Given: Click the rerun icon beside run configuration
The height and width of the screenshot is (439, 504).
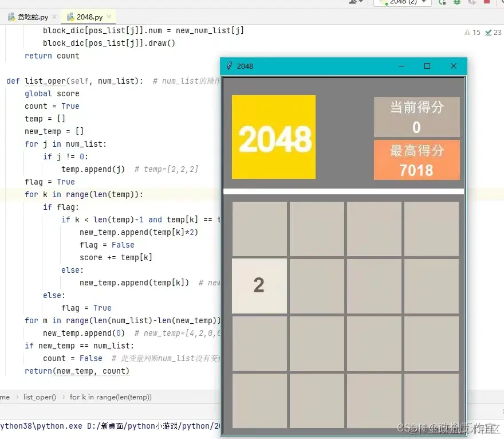Looking at the screenshot, I should coord(442,2).
